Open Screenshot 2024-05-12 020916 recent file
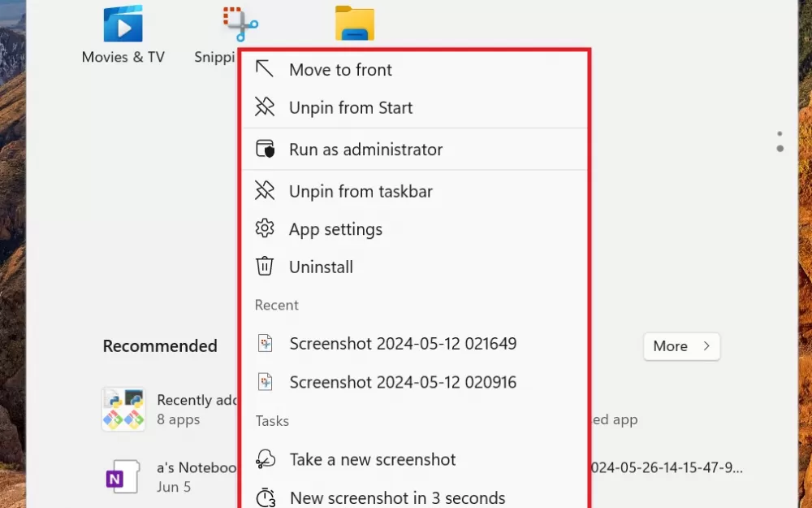The width and height of the screenshot is (812, 508). [x=403, y=382]
